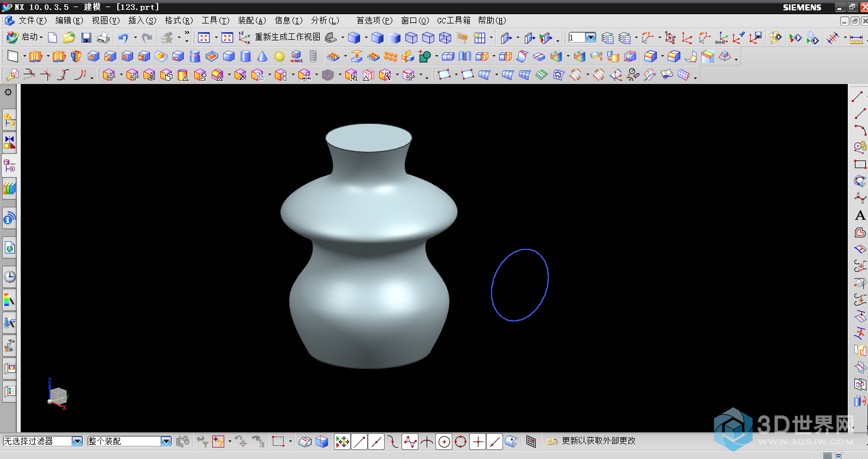Expand the rendering style dropdown arrow

[366, 37]
